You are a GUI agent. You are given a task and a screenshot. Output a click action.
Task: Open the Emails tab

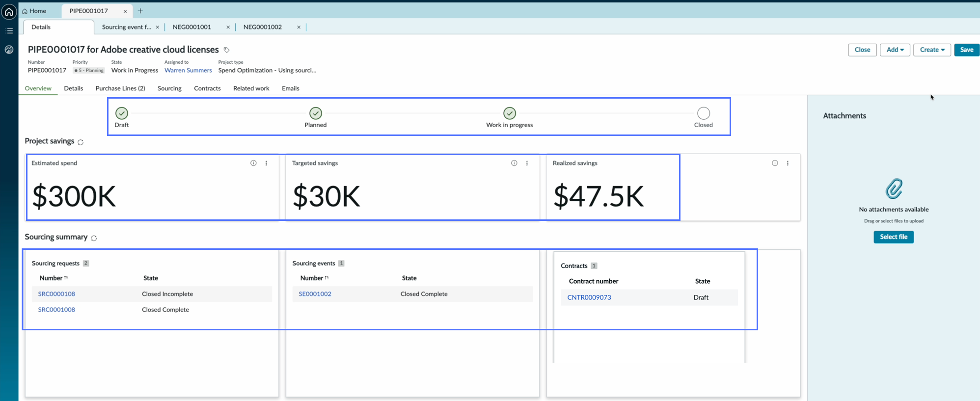pos(291,88)
